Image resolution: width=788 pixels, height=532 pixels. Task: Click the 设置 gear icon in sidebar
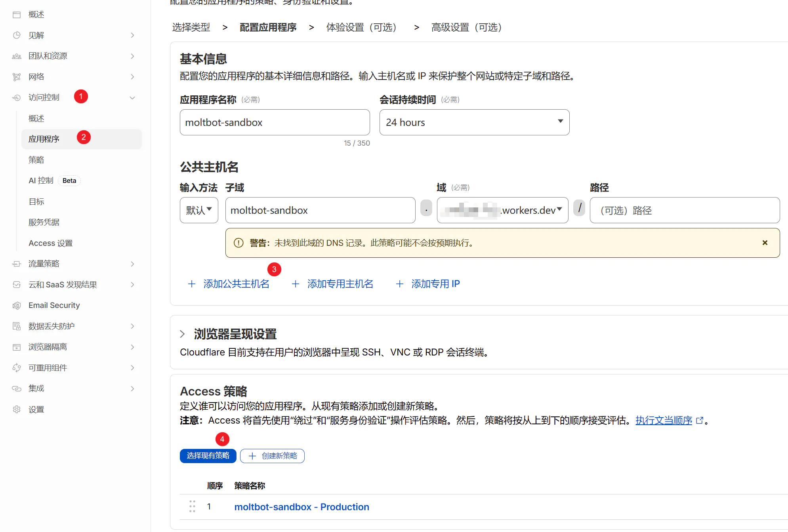point(17,409)
